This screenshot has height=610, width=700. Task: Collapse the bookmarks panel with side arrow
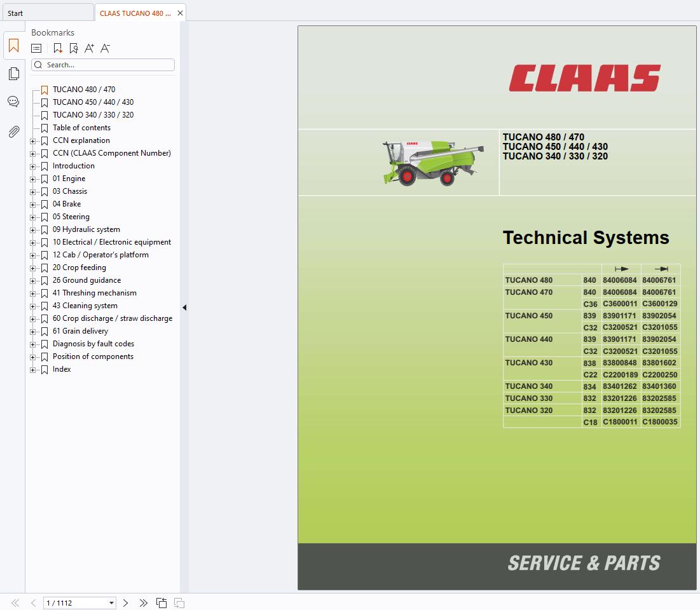[x=184, y=308]
